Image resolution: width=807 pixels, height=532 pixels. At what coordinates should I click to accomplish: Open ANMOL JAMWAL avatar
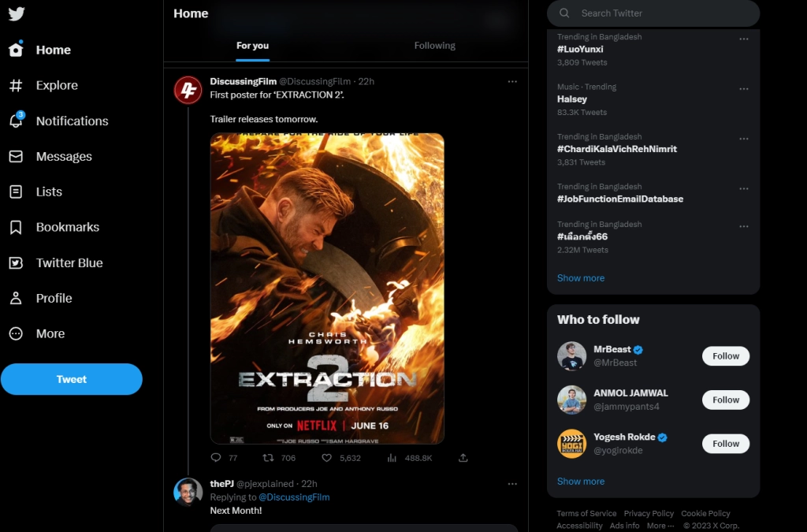572,400
